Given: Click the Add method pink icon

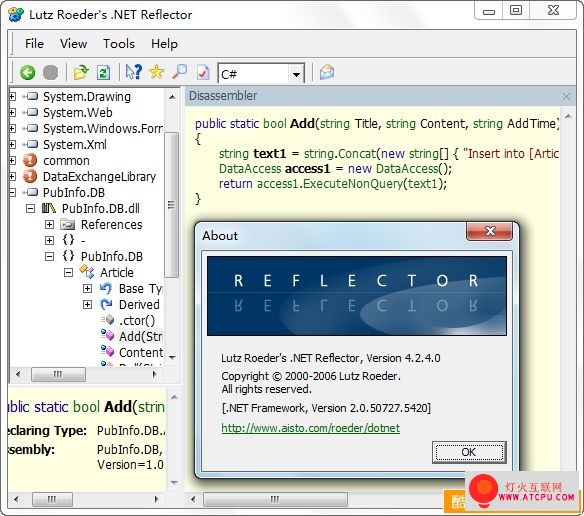Looking at the screenshot, I should 107,335.
